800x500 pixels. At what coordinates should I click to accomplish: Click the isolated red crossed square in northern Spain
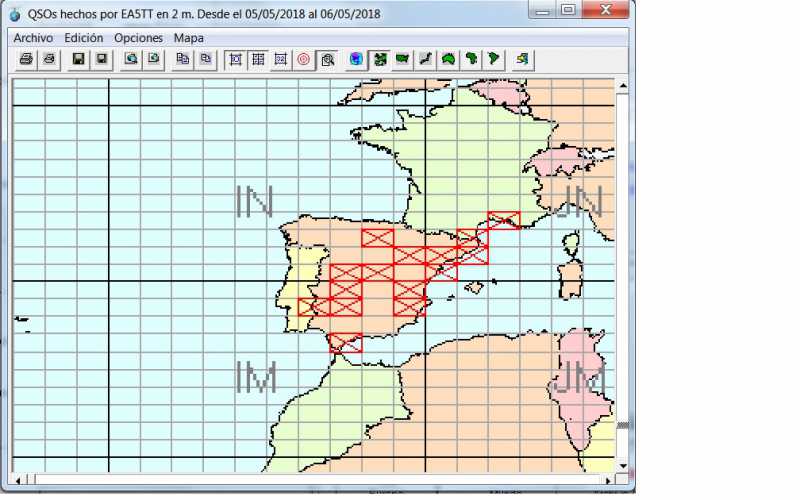[378, 238]
